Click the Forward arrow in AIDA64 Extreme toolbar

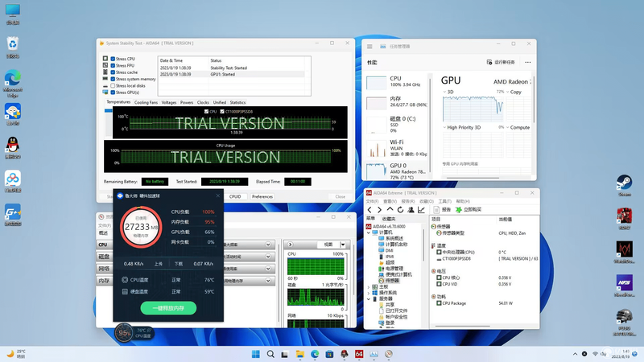coord(379,210)
